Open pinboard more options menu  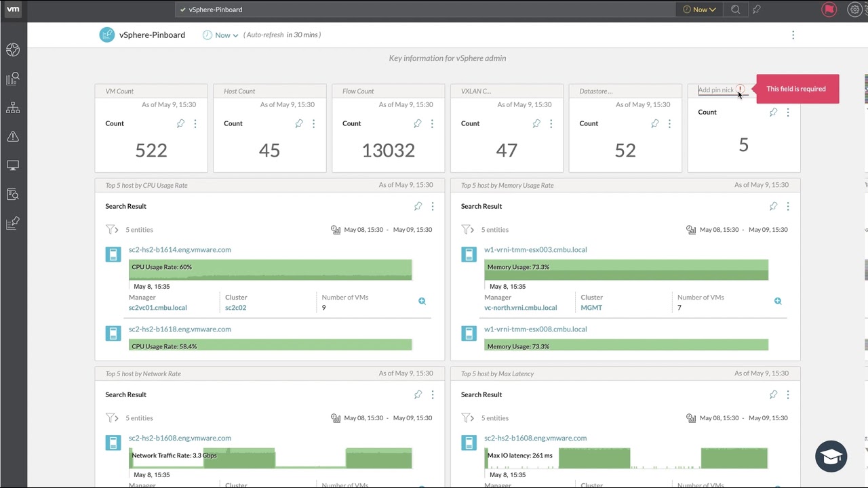point(793,35)
